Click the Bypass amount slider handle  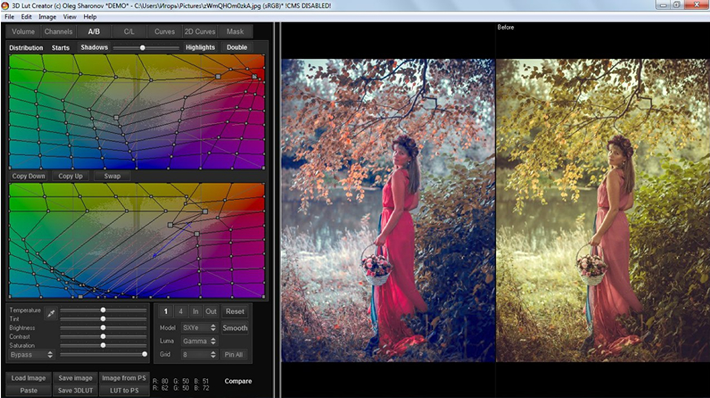144,354
